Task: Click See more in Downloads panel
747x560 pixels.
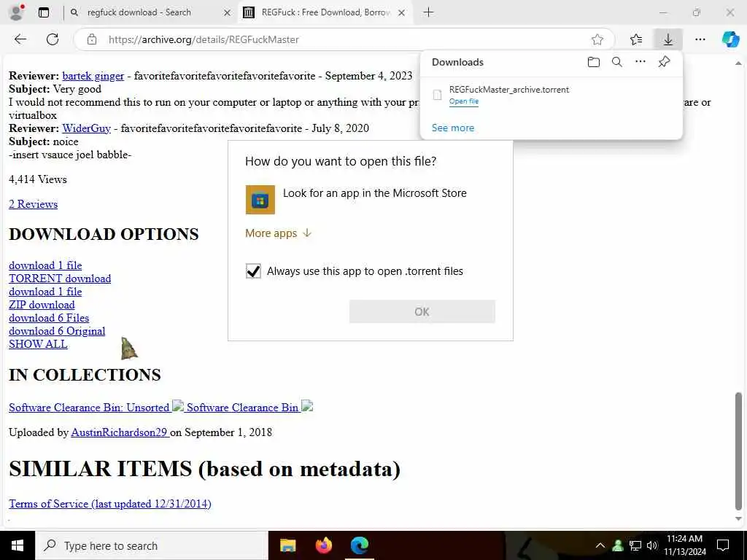Action: click(452, 128)
